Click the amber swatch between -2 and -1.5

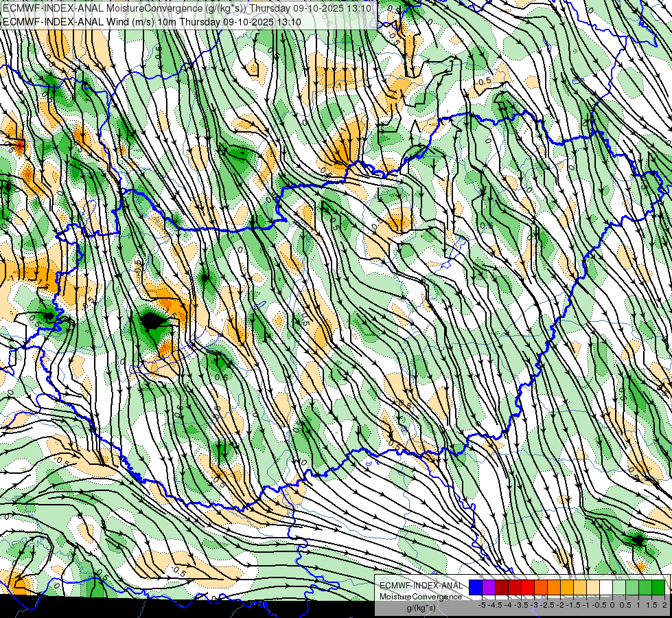point(567,588)
